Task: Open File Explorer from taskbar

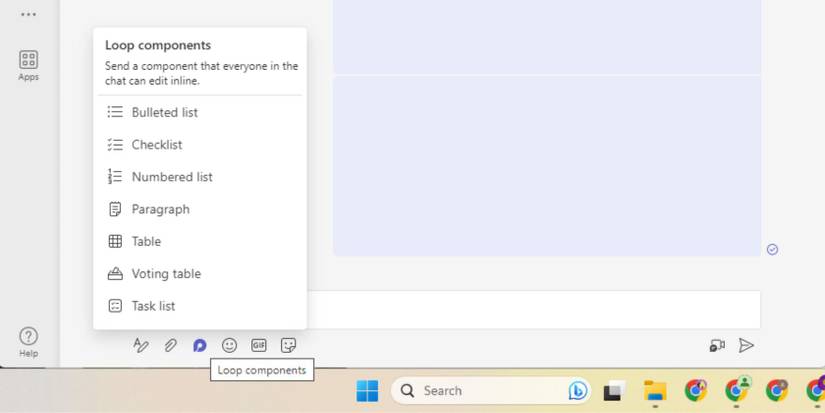Action: [x=655, y=391]
